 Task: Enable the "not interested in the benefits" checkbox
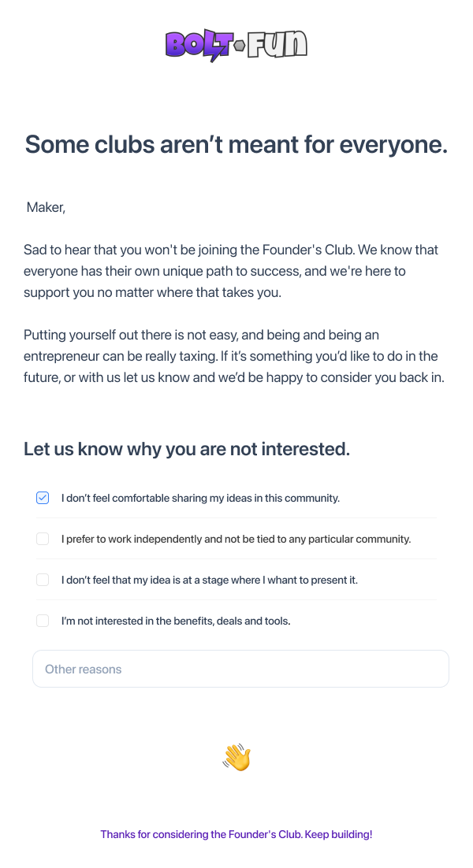click(43, 621)
